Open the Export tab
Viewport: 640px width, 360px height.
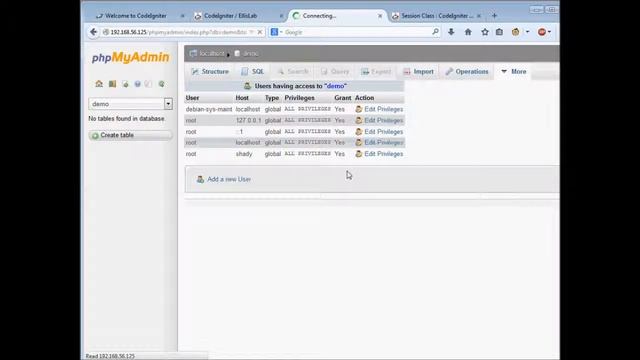(x=376, y=71)
